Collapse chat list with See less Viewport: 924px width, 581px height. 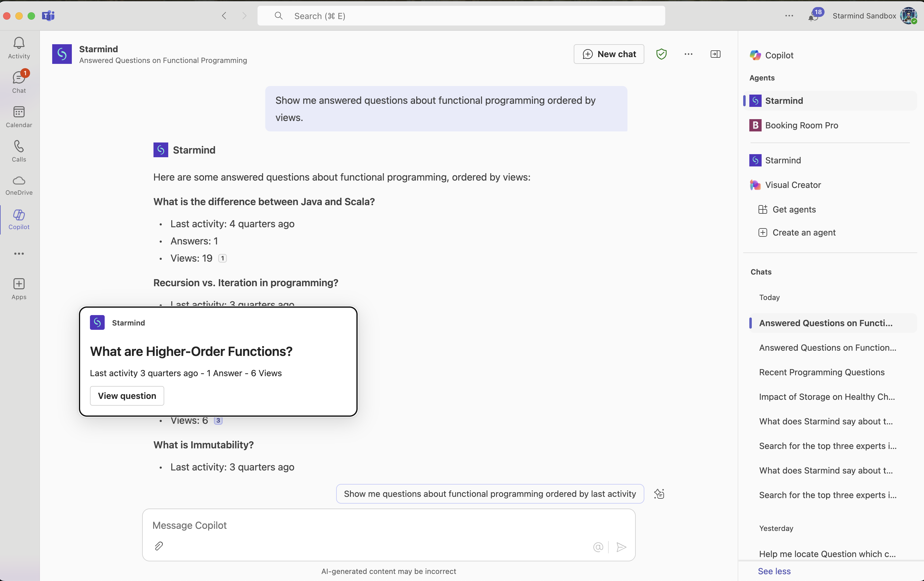coord(774,571)
